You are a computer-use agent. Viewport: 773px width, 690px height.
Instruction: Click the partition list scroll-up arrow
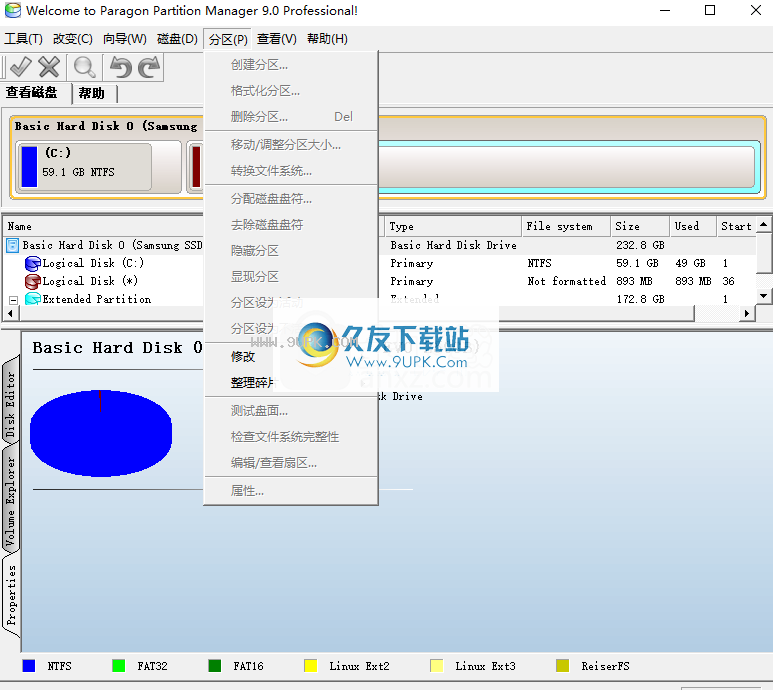pos(764,225)
